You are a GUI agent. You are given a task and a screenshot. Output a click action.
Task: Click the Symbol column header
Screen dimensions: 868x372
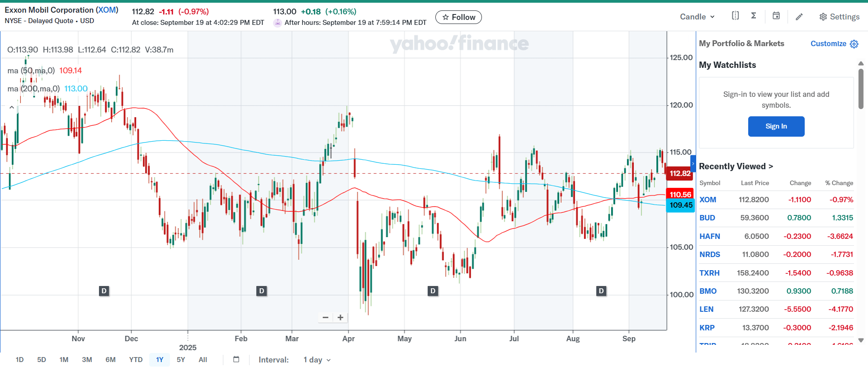(x=710, y=183)
